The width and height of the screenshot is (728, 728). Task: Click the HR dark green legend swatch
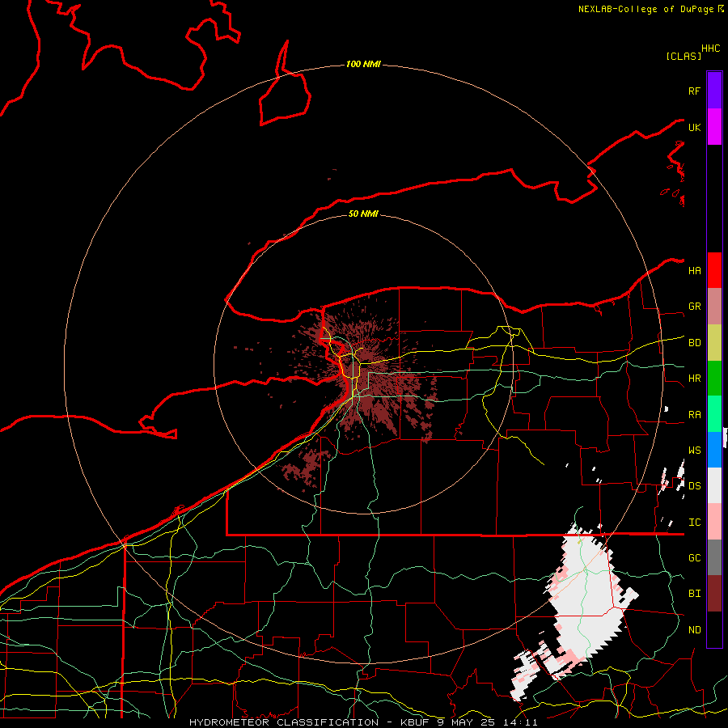pos(714,379)
